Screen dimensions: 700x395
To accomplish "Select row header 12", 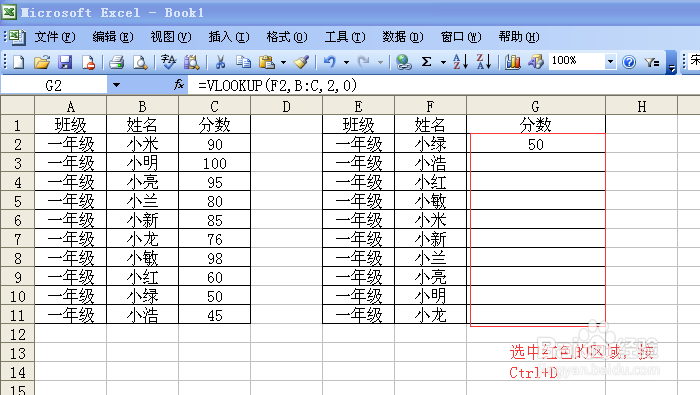I will (17, 334).
